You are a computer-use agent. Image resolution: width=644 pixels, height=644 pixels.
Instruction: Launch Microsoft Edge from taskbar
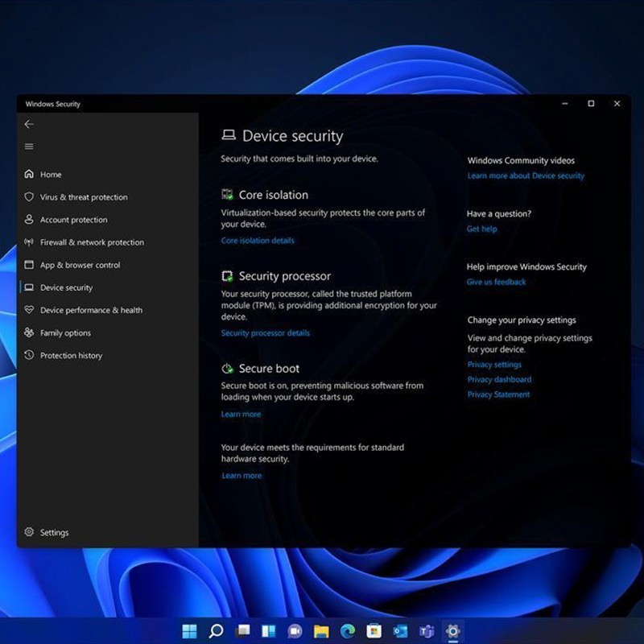pyautogui.click(x=347, y=630)
